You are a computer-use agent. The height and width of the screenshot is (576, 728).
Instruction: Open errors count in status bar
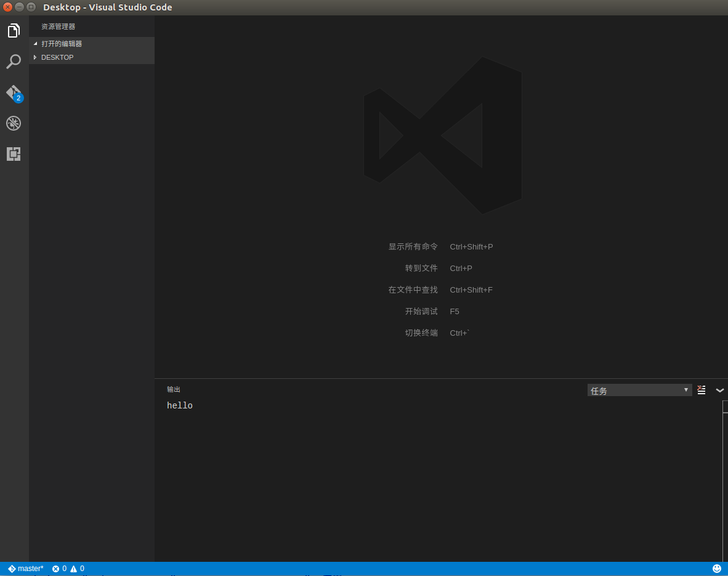59,569
